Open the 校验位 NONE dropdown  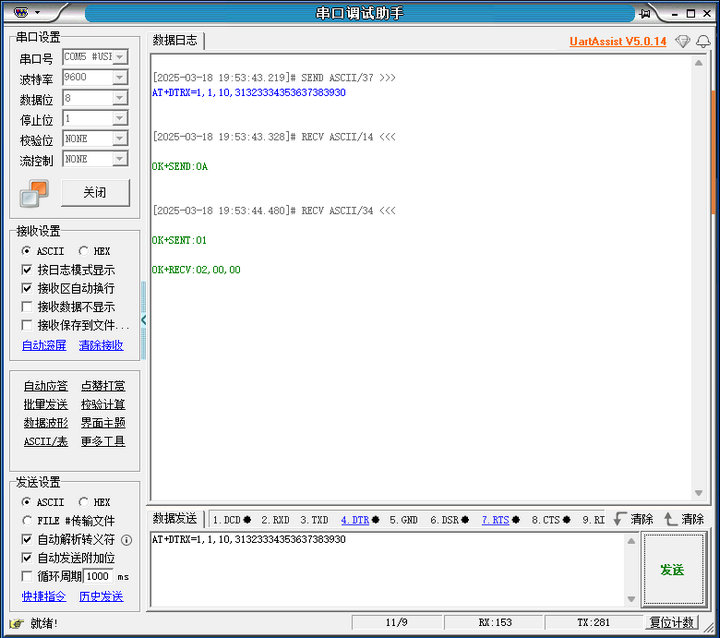pyautogui.click(x=120, y=139)
